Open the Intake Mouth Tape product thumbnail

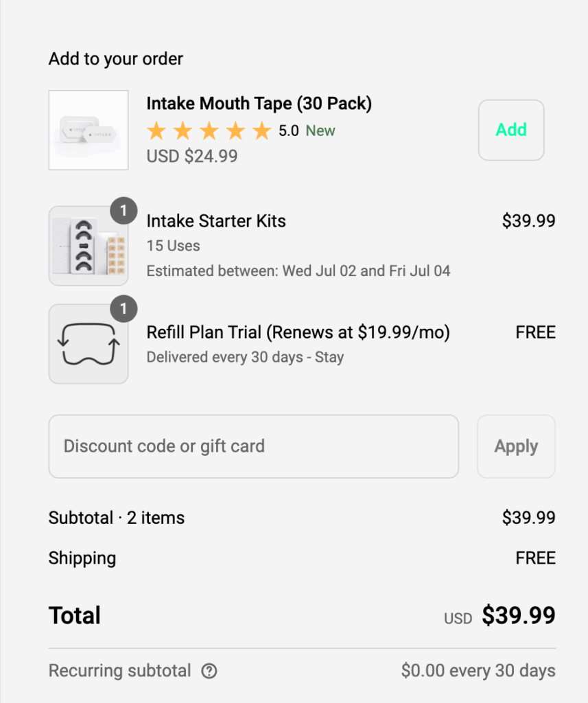tap(89, 130)
